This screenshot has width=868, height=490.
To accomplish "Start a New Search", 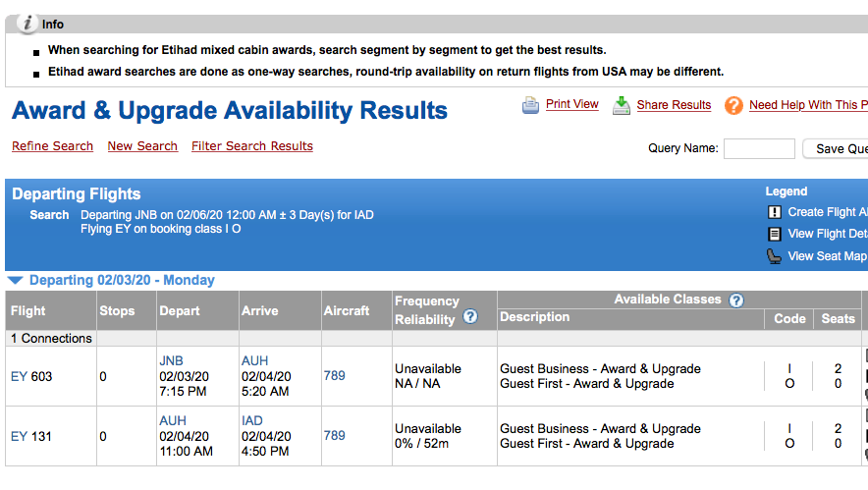I will pyautogui.click(x=142, y=146).
